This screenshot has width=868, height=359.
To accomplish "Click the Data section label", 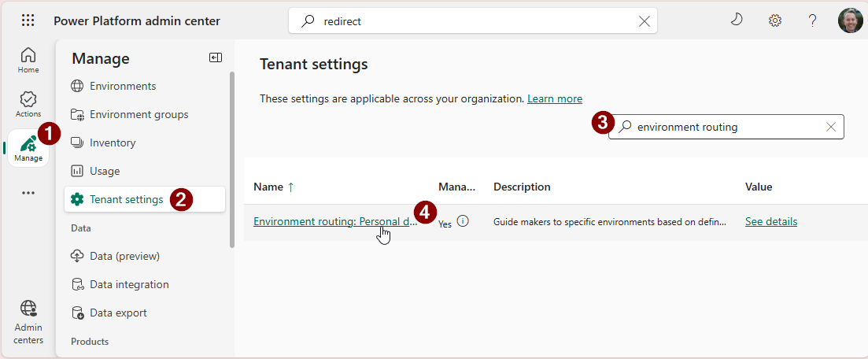I will pyautogui.click(x=81, y=228).
